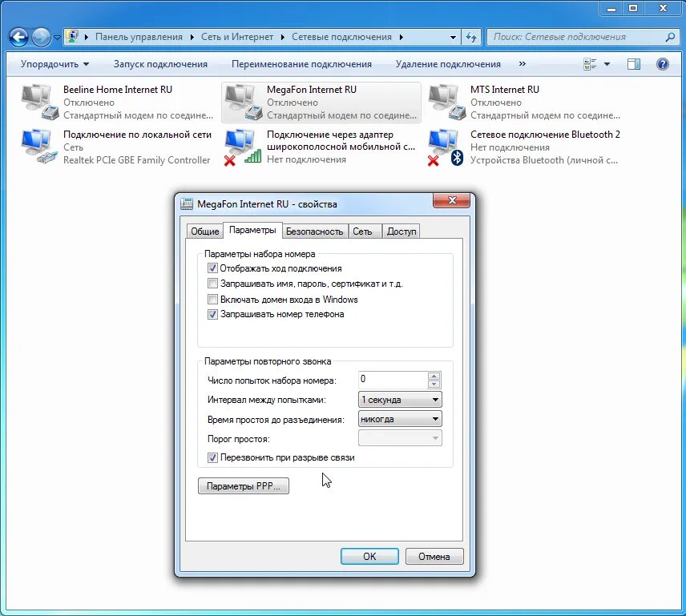The width and height of the screenshot is (686, 616).
Task: Toggle Перезвонить при разрыве связи checkbox
Action: (x=212, y=457)
